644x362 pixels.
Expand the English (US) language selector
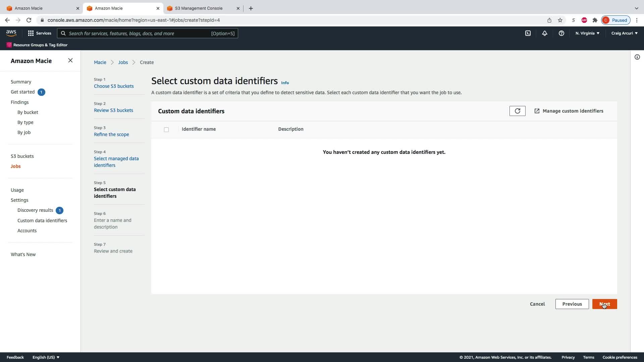(x=46, y=357)
